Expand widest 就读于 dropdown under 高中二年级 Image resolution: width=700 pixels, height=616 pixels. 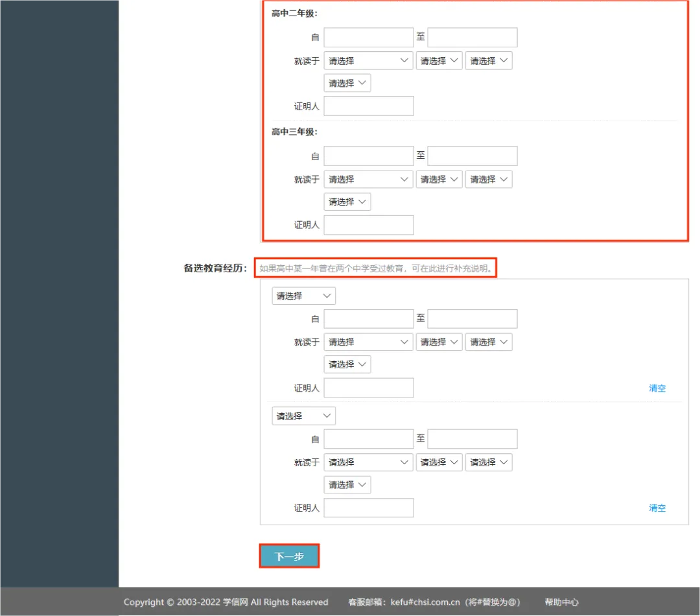tap(368, 61)
